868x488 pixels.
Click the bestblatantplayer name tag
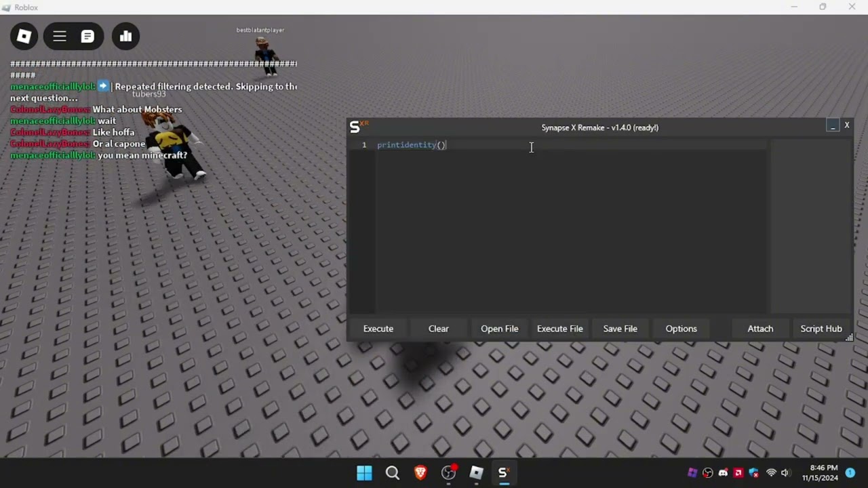(260, 30)
